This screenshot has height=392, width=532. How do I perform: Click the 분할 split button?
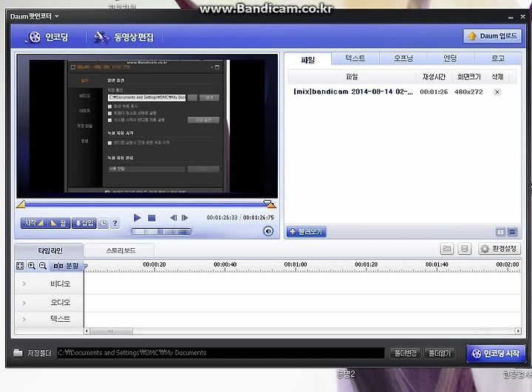point(66,266)
